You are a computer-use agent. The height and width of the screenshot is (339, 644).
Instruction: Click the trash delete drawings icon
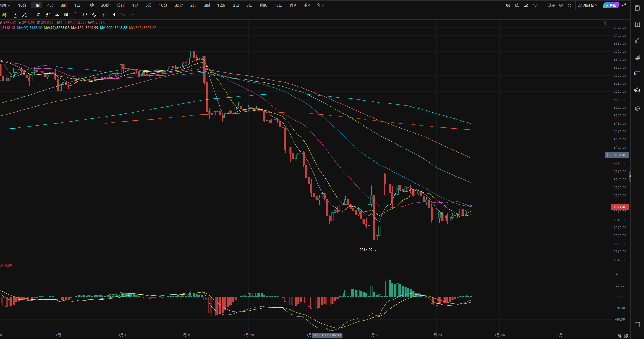[113, 15]
